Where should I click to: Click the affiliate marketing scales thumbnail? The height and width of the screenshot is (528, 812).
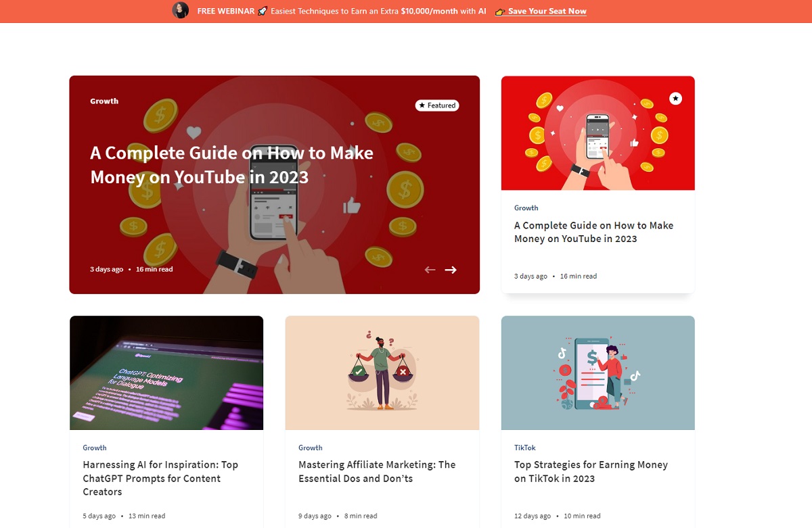382,373
